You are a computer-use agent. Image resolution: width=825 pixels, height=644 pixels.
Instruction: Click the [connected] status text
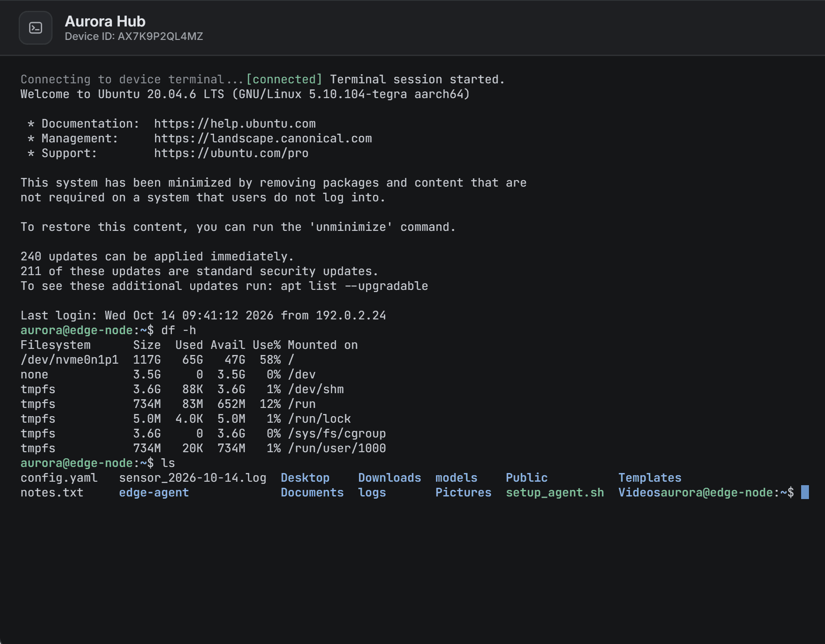pyautogui.click(x=284, y=79)
